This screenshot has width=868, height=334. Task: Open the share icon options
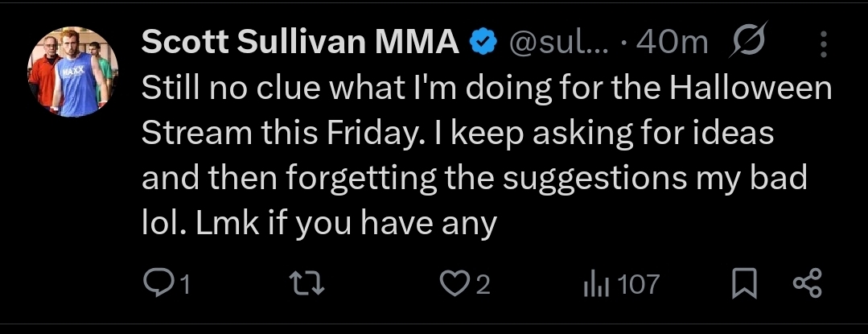806,283
